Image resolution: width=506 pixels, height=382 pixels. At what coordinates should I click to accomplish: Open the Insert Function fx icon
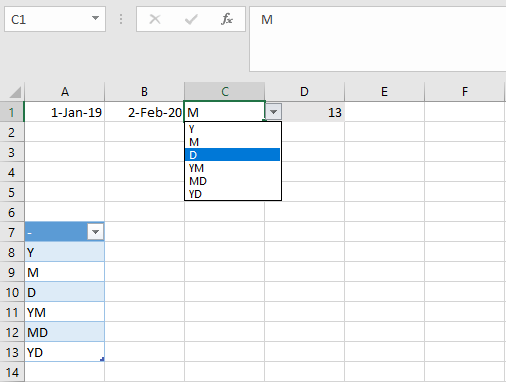point(227,19)
